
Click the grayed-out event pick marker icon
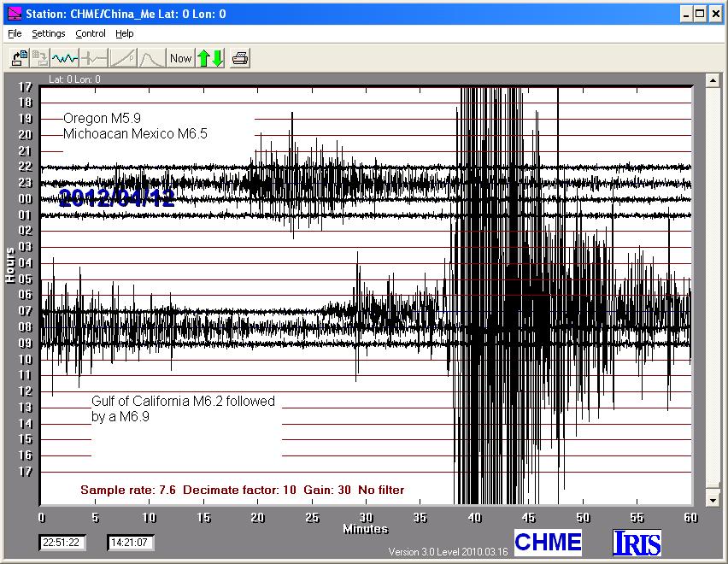93,58
